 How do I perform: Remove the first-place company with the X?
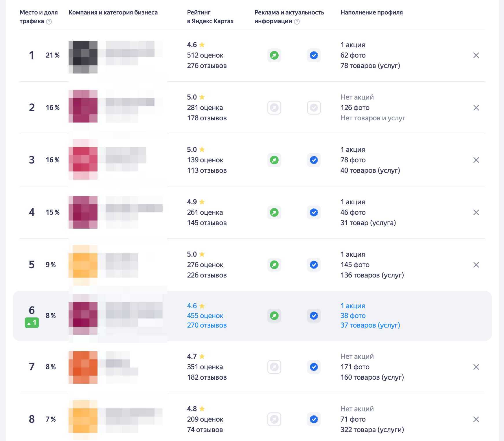coord(476,55)
